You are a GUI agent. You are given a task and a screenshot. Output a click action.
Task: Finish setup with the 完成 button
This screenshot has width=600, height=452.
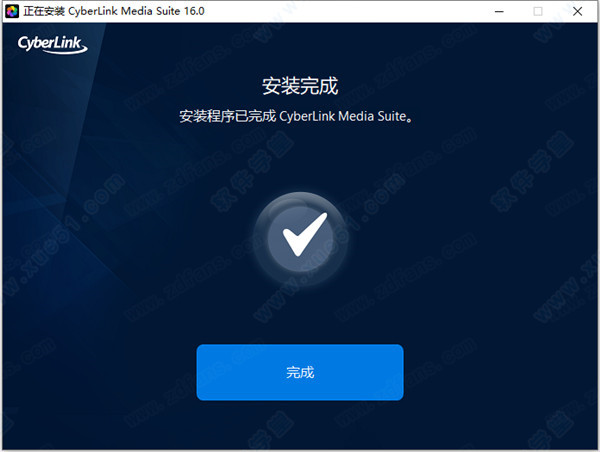coord(300,372)
